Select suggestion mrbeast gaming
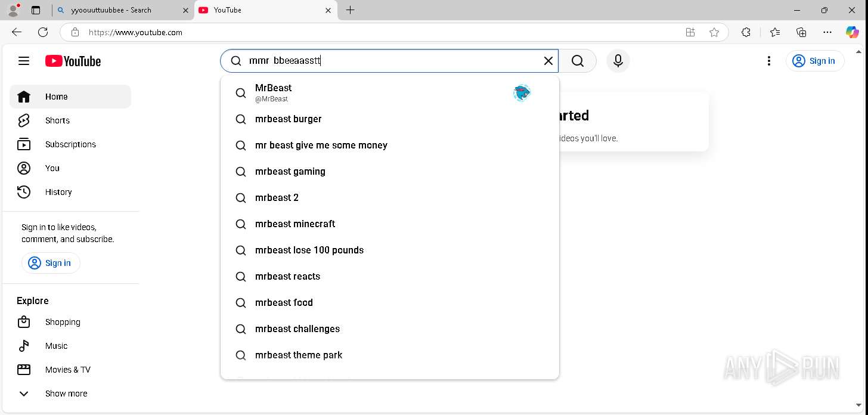This screenshot has width=868, height=415. click(390, 171)
